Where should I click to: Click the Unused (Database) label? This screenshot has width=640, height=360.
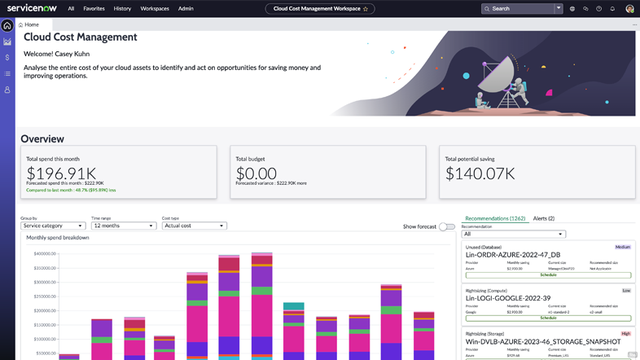point(483,247)
